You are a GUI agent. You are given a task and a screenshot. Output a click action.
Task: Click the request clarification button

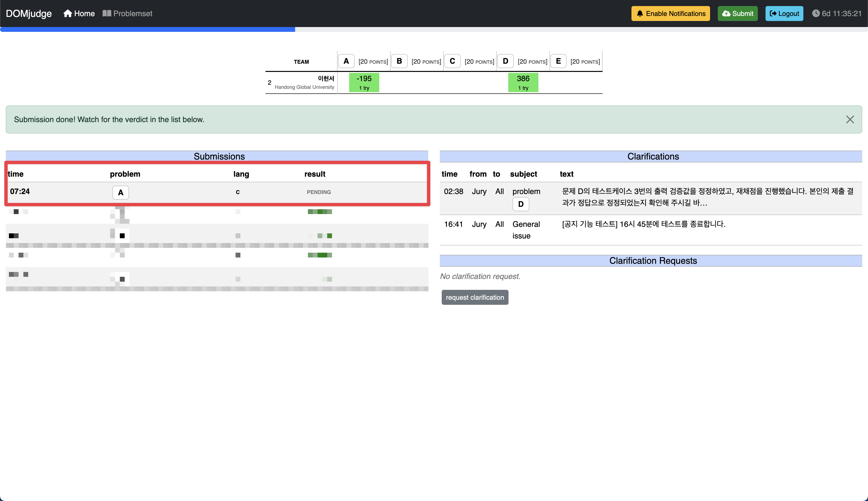[x=475, y=297]
